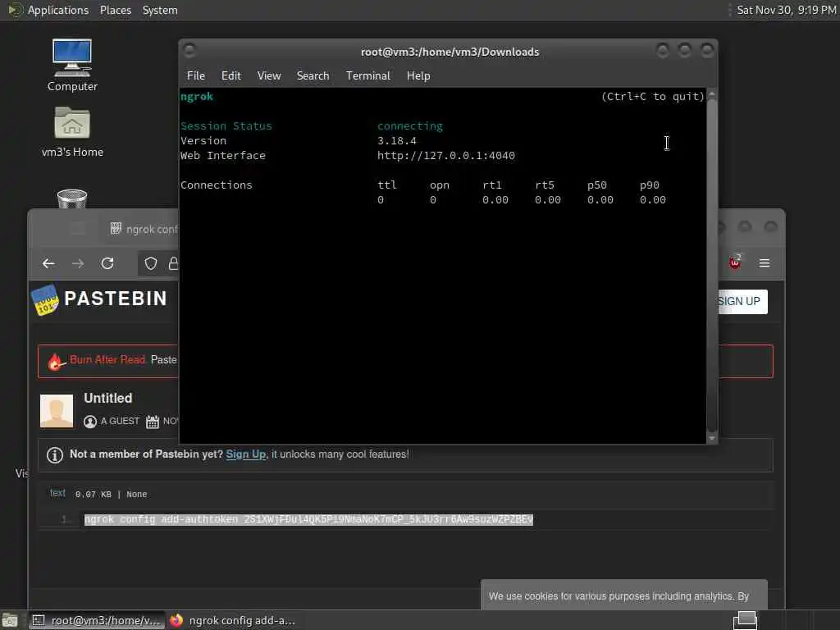Viewport: 840px width, 630px height.
Task: Click the guest avatar thumbnail
Action: tap(57, 411)
